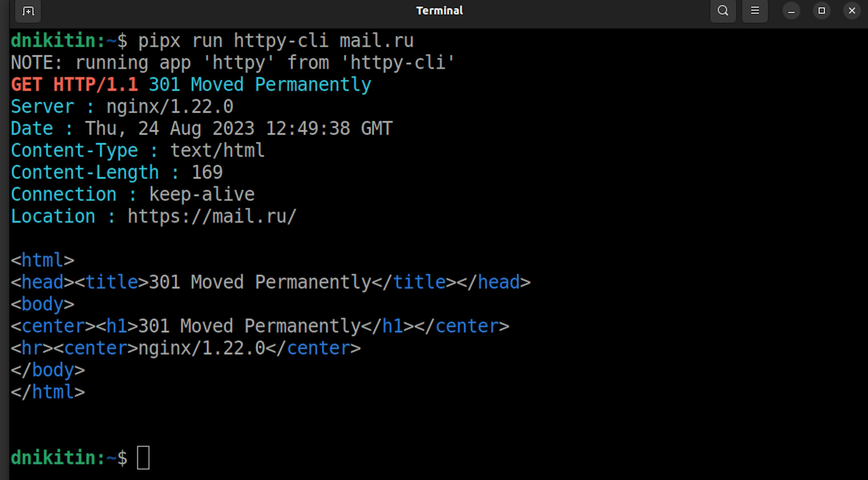Click the Date header timestamp value
The width and height of the screenshot is (868, 480).
[238, 129]
